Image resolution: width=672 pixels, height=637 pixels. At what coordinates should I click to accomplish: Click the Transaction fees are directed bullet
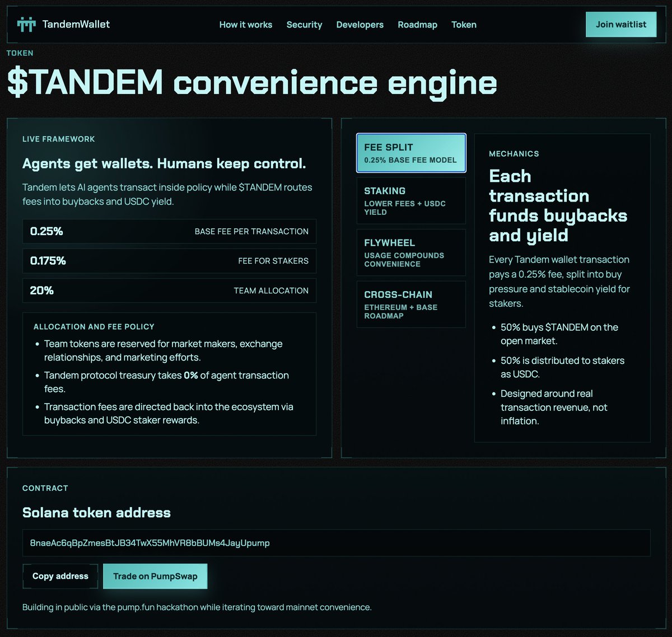click(x=169, y=413)
